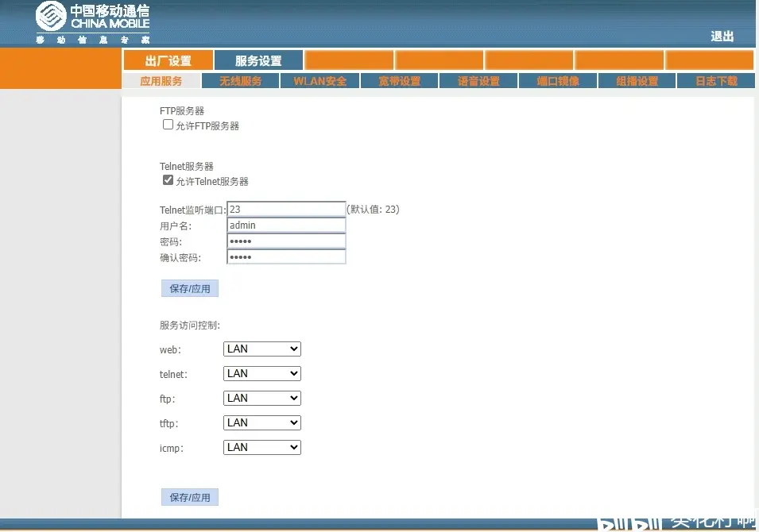The height and width of the screenshot is (532, 759).
Task: Select the 宽带设置 tab
Action: pyautogui.click(x=399, y=79)
